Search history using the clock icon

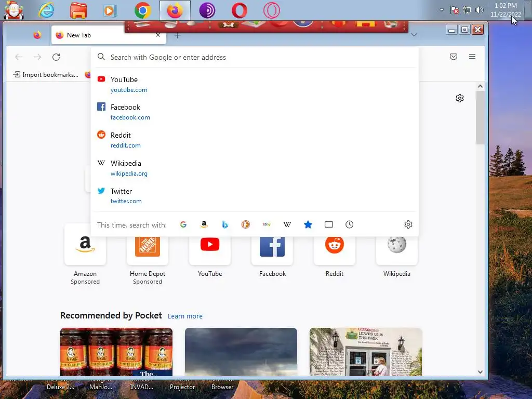pyautogui.click(x=350, y=224)
